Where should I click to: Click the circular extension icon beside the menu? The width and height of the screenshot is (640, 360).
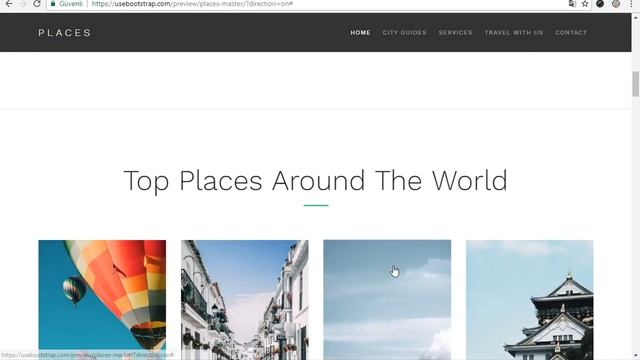(616, 4)
